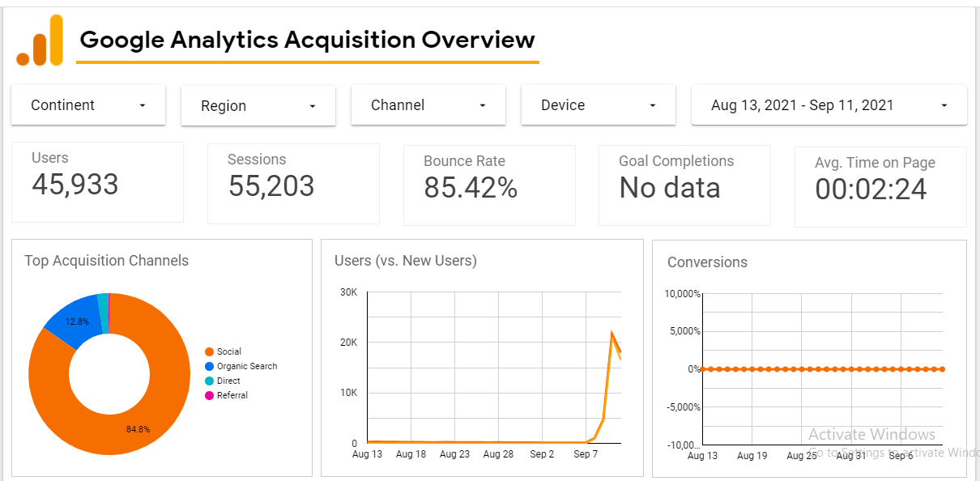980x481 pixels.
Task: Click the user spike peak near Sep 7
Action: pyautogui.click(x=612, y=333)
